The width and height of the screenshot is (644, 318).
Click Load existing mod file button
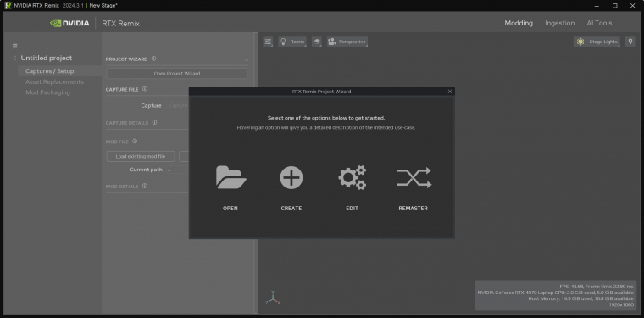pos(141,156)
